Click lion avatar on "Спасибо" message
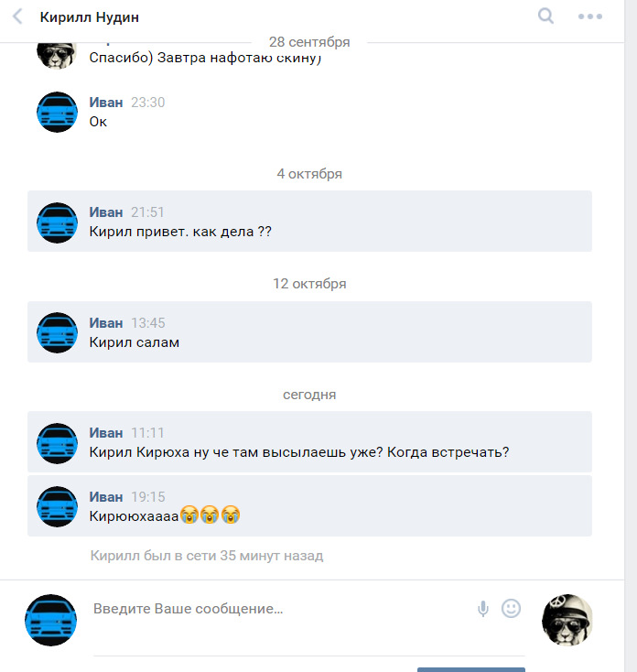 (56, 55)
